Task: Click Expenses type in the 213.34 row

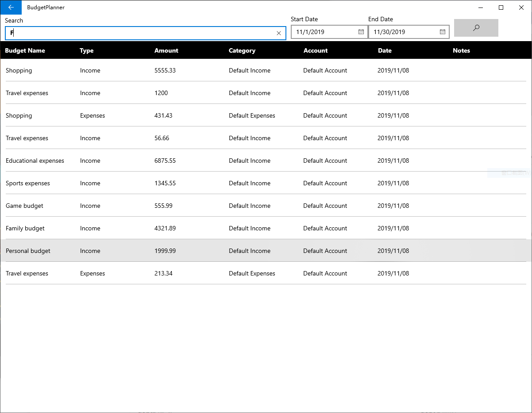Action: (x=93, y=273)
